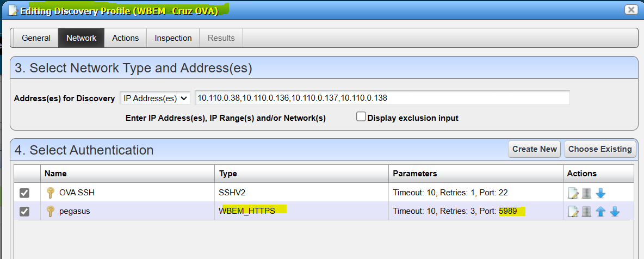
Task: Open the IP Address(es) type dropdown
Action: click(x=154, y=98)
